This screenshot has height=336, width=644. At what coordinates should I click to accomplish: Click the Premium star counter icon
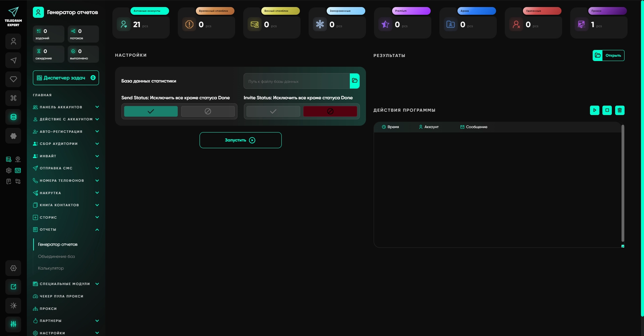coord(385,24)
